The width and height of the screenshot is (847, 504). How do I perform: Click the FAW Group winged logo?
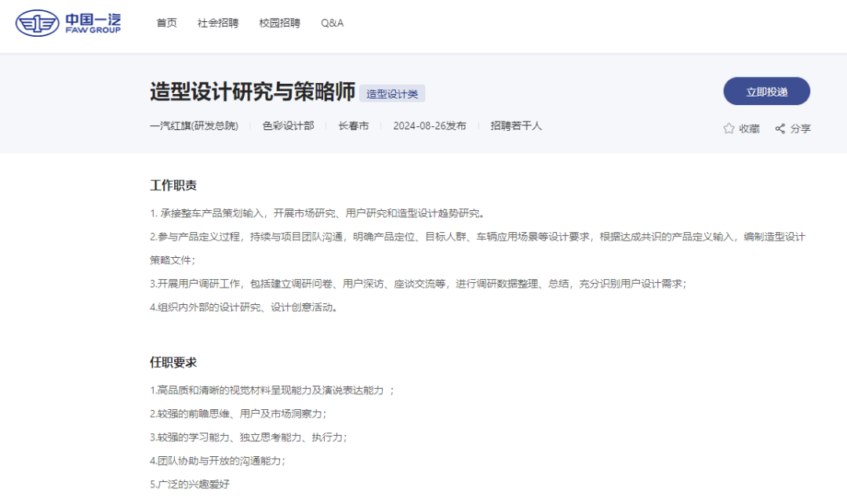(38, 24)
